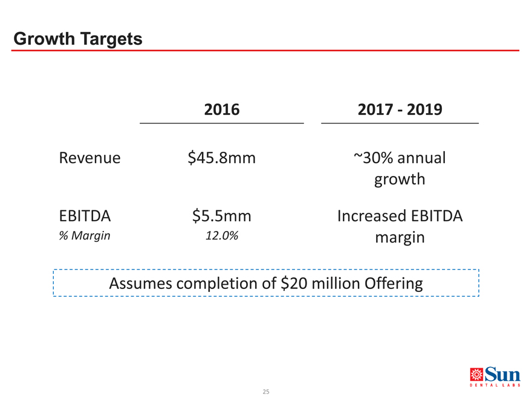Select the italic "% Margin" label
The image size is (532, 399).
click(84, 236)
